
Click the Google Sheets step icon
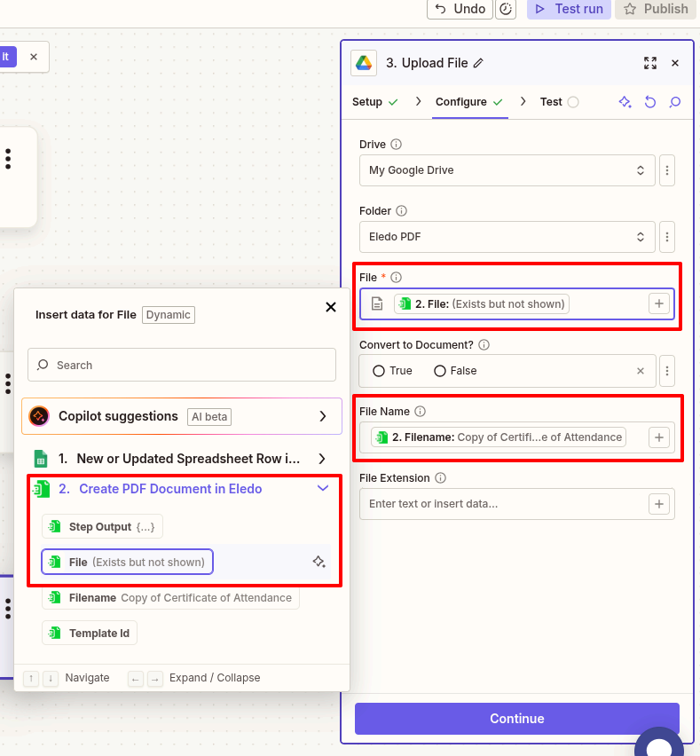(x=41, y=459)
